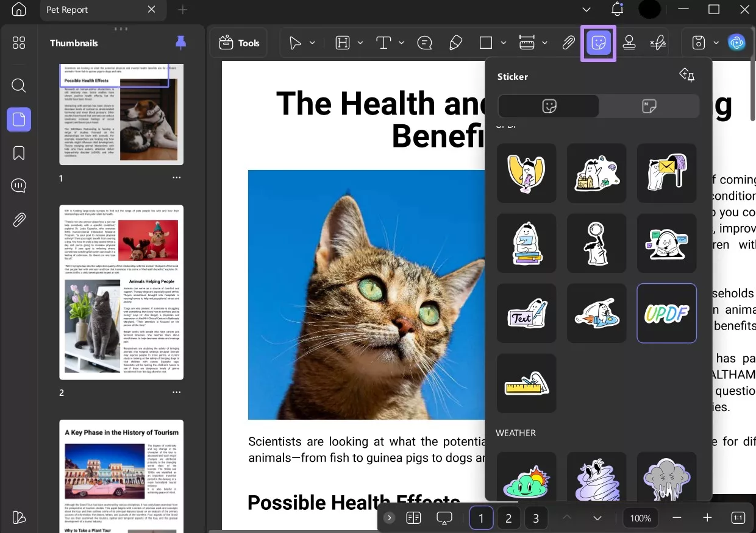Choose the Stamp tool
This screenshot has width=756, height=533.
629,43
